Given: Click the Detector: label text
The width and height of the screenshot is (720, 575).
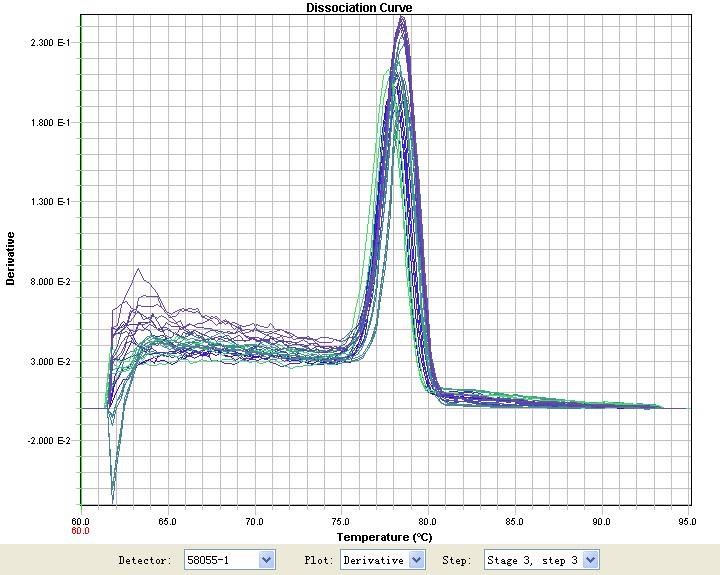Looking at the screenshot, I should pyautogui.click(x=145, y=561).
